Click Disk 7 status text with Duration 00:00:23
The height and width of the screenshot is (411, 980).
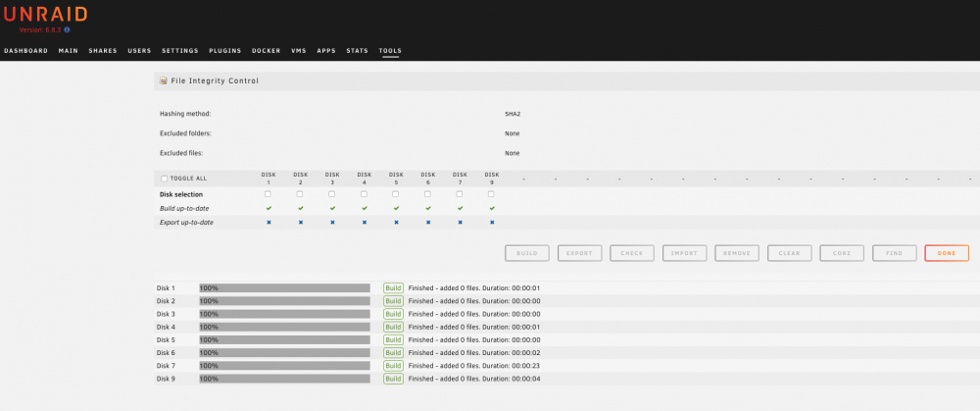click(474, 366)
